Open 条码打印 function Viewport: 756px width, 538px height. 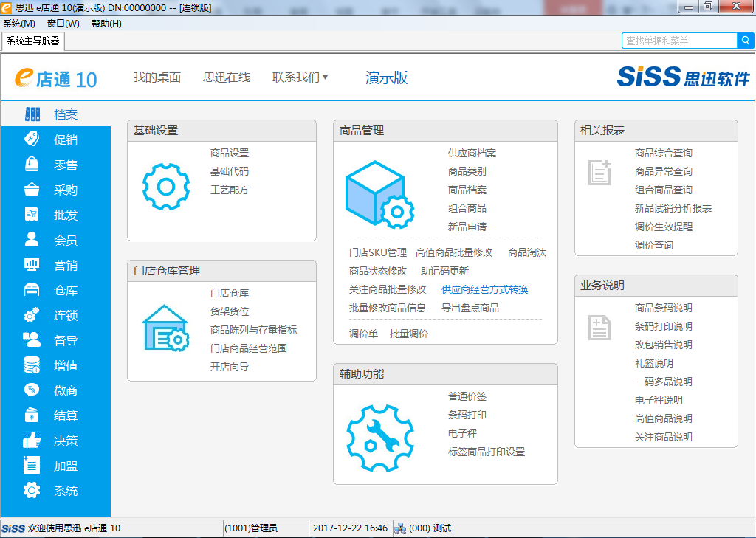(467, 415)
